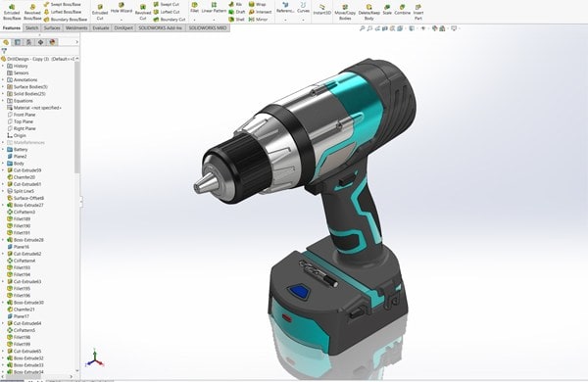Open the Reference Geometry dropdown
The image size is (588, 382).
285,19
